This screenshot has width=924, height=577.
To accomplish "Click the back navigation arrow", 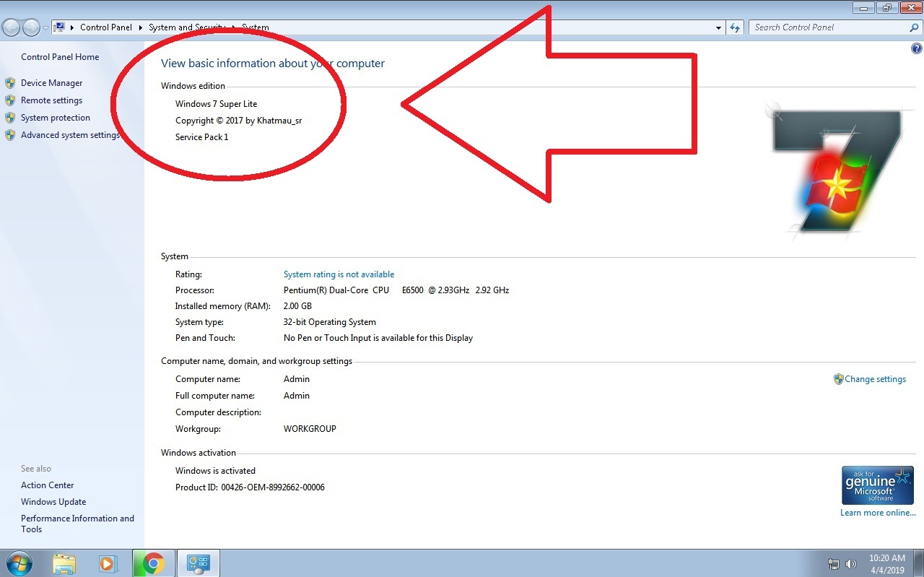I will pos(11,27).
